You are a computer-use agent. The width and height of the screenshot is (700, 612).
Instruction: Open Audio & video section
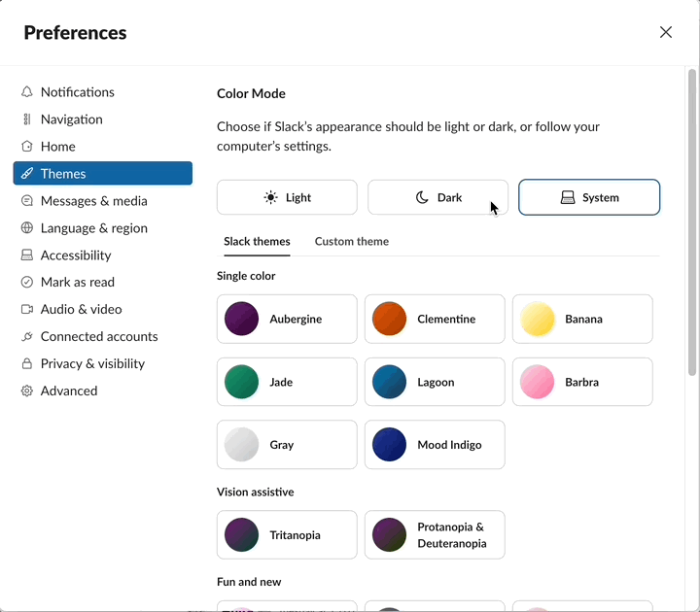point(81,309)
